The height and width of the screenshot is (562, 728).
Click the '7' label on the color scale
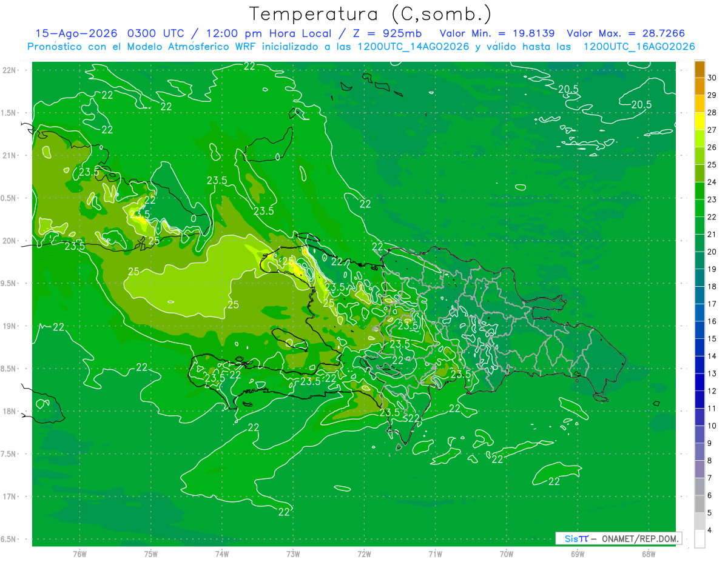[710, 478]
